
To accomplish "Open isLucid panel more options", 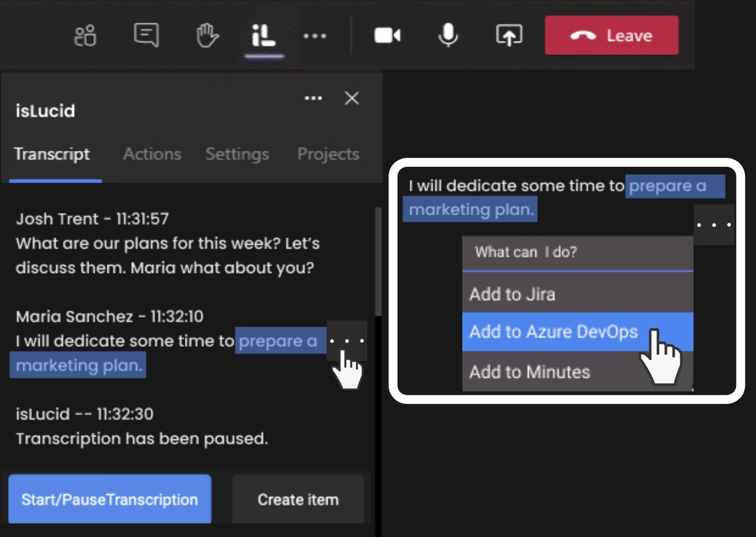I will point(313,98).
